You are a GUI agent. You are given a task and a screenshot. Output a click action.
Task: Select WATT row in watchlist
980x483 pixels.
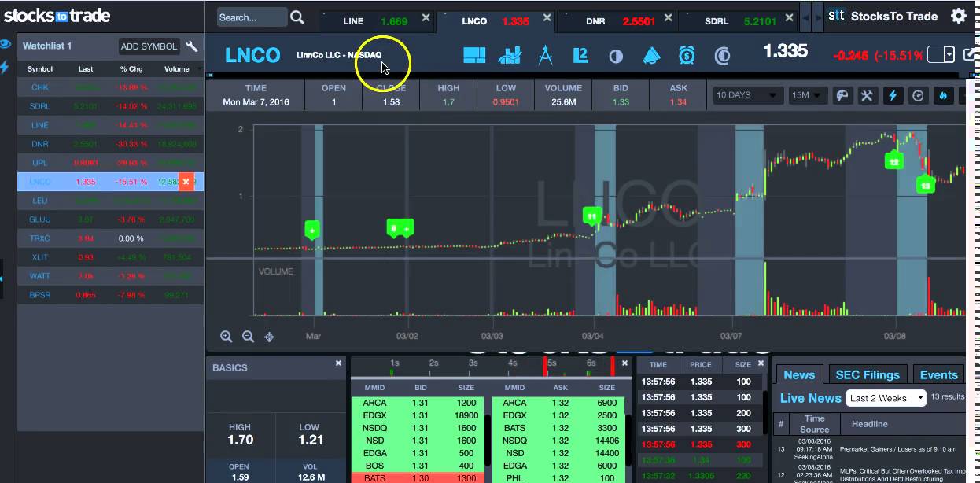111,276
